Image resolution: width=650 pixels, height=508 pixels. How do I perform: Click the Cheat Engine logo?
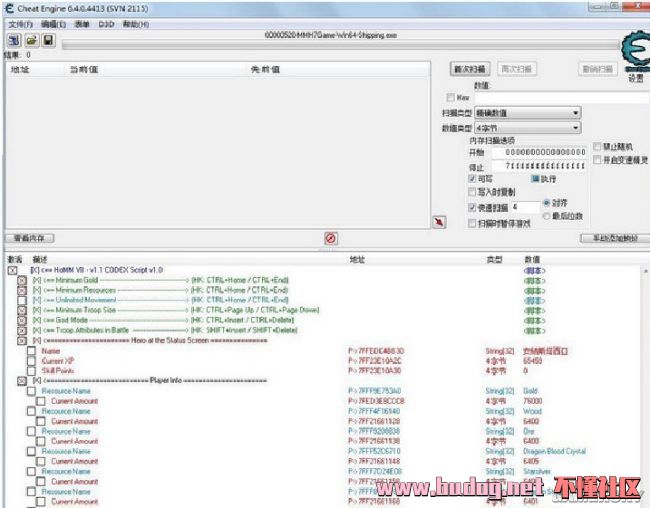click(635, 50)
